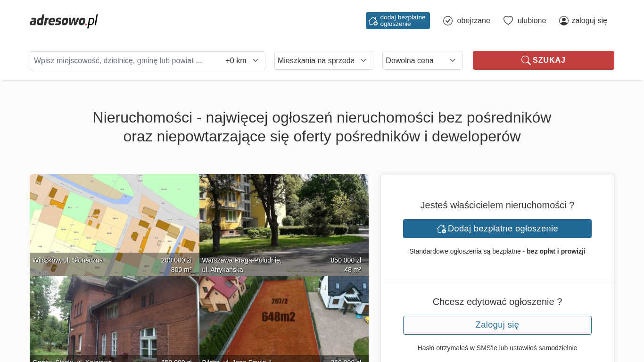The image size is (644, 362).
Task: Open the Wilczków, ul. Słoneczna listing
Action: coord(114,225)
